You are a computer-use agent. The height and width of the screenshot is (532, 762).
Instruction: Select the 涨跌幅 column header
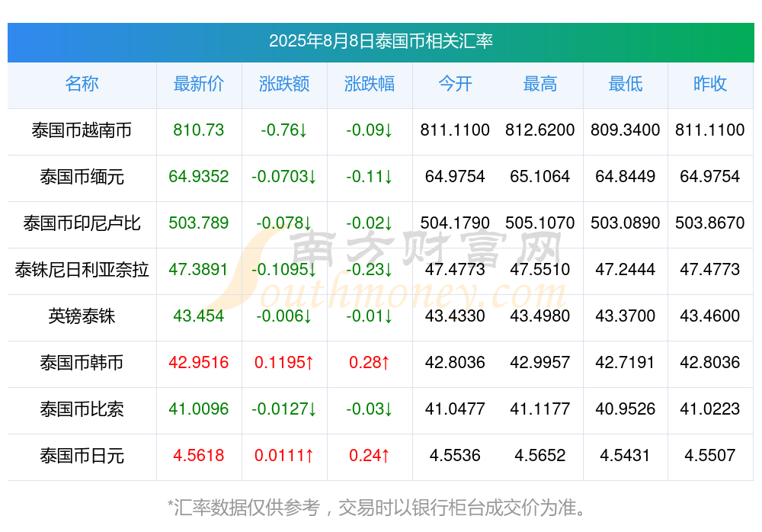pos(370,84)
